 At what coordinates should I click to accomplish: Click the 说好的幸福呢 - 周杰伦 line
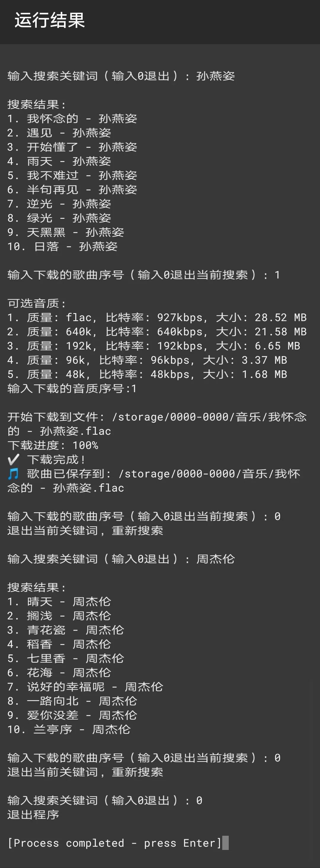click(85, 687)
